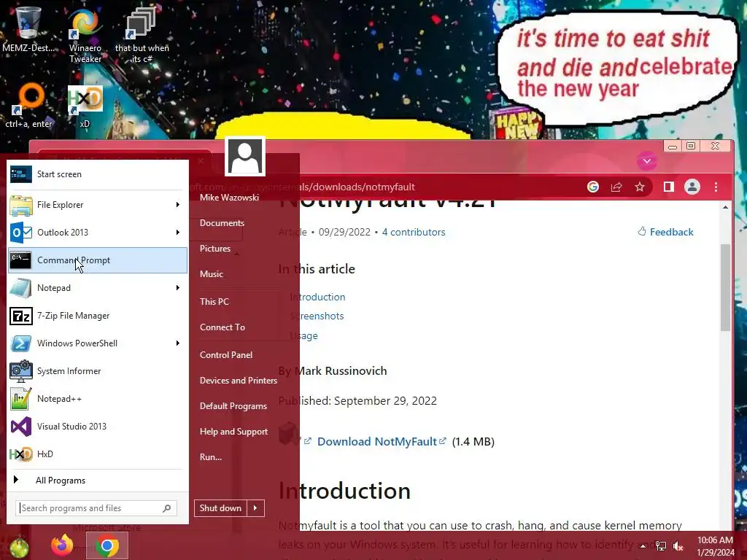Open shut down options arrow

(x=255, y=508)
